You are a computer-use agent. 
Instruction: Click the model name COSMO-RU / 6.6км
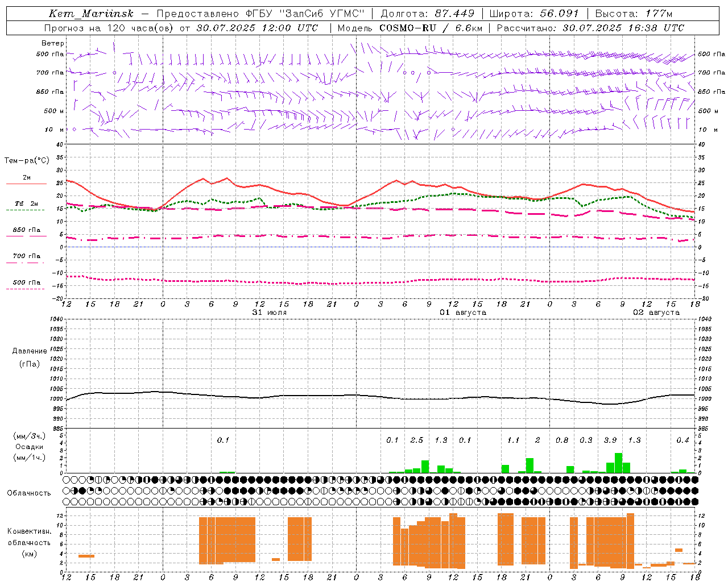pos(432,28)
